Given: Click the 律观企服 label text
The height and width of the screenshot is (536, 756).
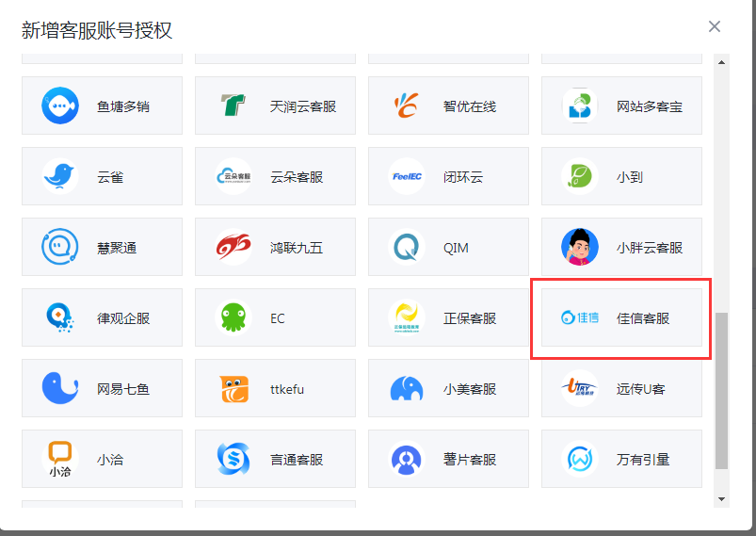Looking at the screenshot, I should coord(123,318).
